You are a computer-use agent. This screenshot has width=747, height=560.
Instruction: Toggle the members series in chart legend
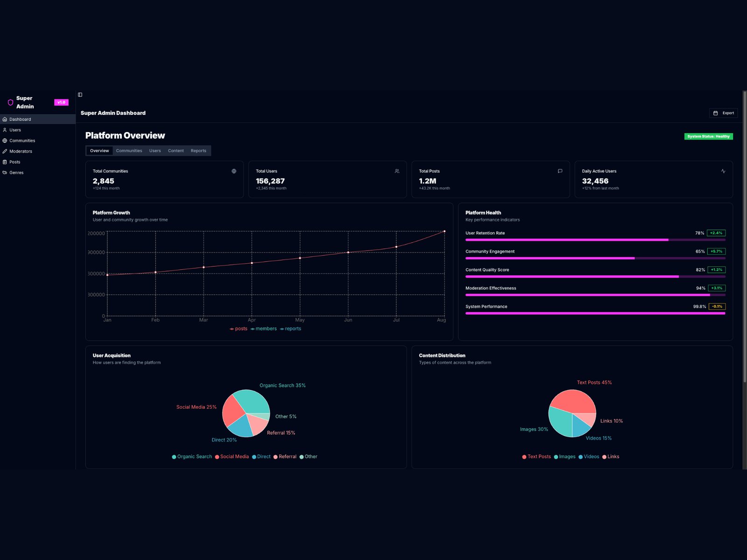coord(264,329)
